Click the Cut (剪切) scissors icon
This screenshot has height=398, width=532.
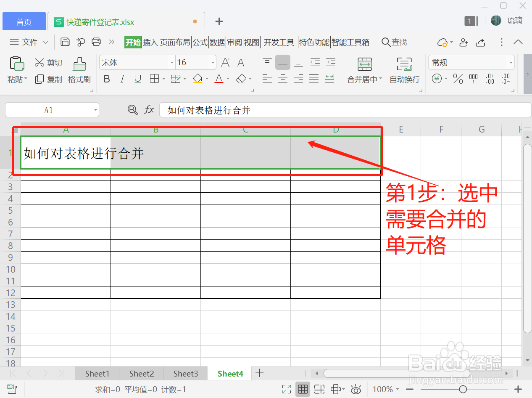pyautogui.click(x=48, y=62)
